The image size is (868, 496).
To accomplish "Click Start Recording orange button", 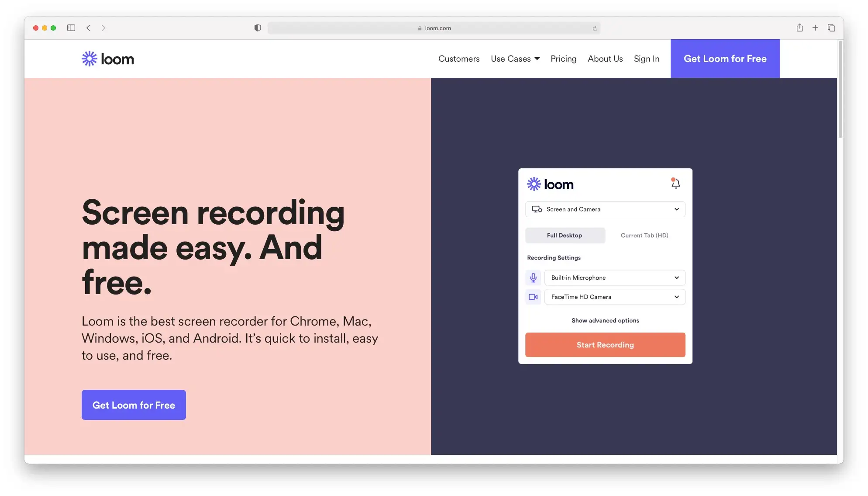I will click(604, 344).
